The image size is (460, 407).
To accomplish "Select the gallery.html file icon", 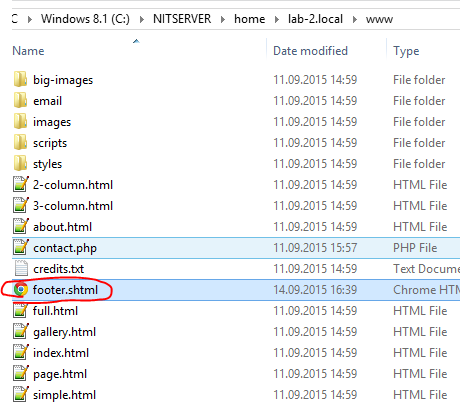I will [21, 332].
